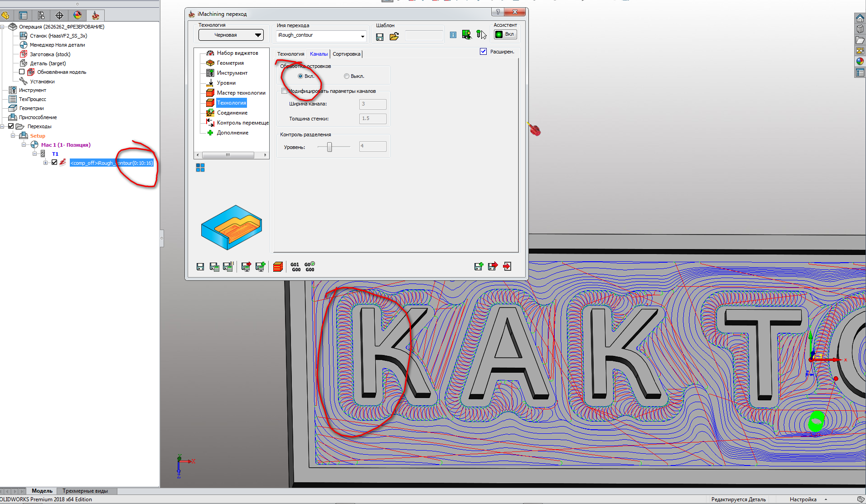This screenshot has width=866, height=504.
Task: Collapse the 'T1' tool node
Action: 35,154
